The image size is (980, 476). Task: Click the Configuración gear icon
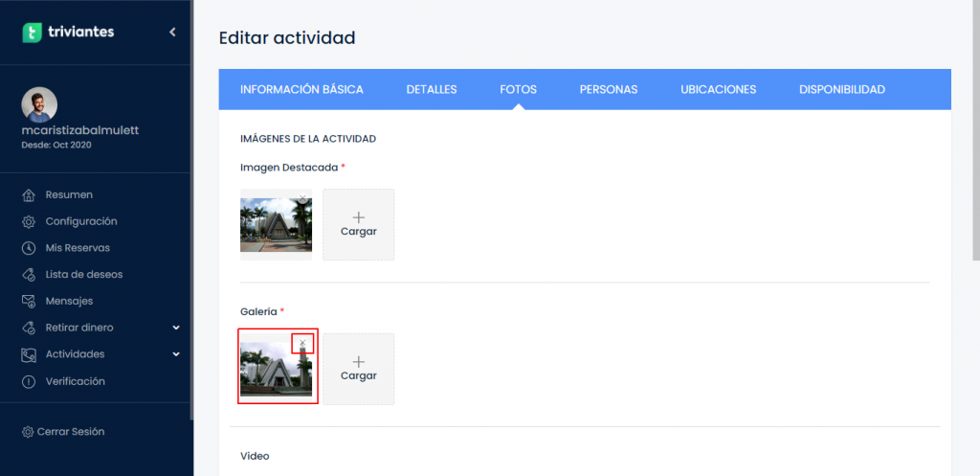28,221
